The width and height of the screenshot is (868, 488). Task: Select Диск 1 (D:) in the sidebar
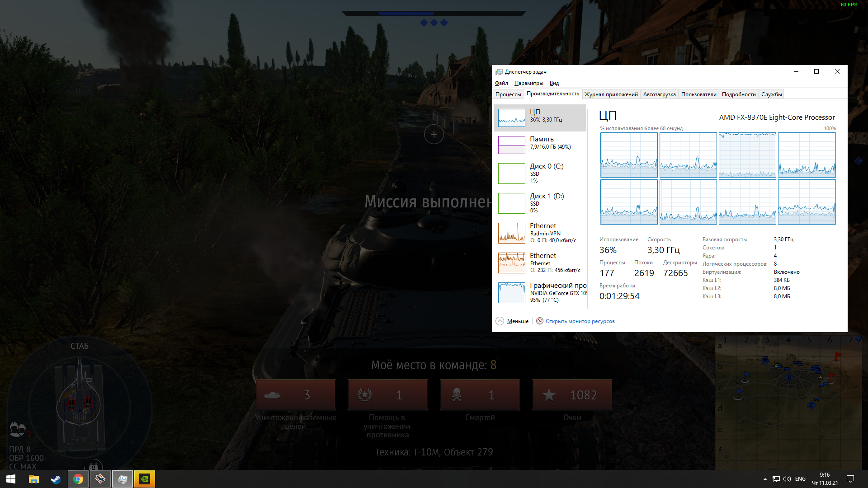coord(540,203)
